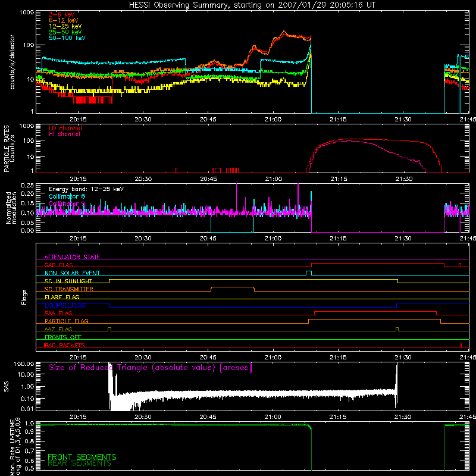The image size is (476, 476).
Task: Click the olive flag label above FRONTS OFF
Action: pos(58,329)
